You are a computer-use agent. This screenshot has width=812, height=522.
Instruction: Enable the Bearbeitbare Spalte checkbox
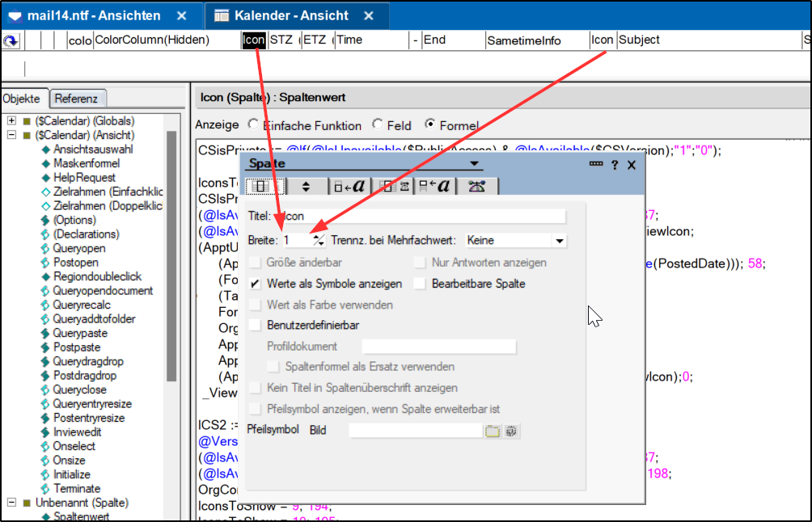click(419, 284)
